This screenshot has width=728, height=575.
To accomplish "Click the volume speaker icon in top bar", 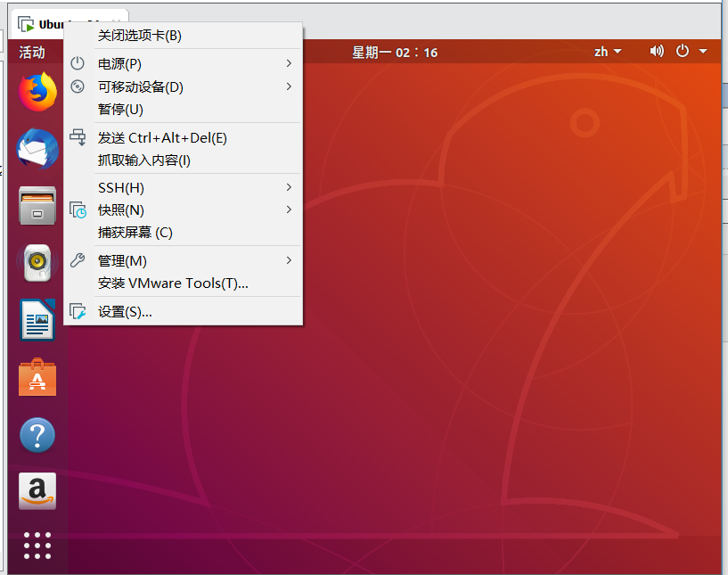I will 657,51.
